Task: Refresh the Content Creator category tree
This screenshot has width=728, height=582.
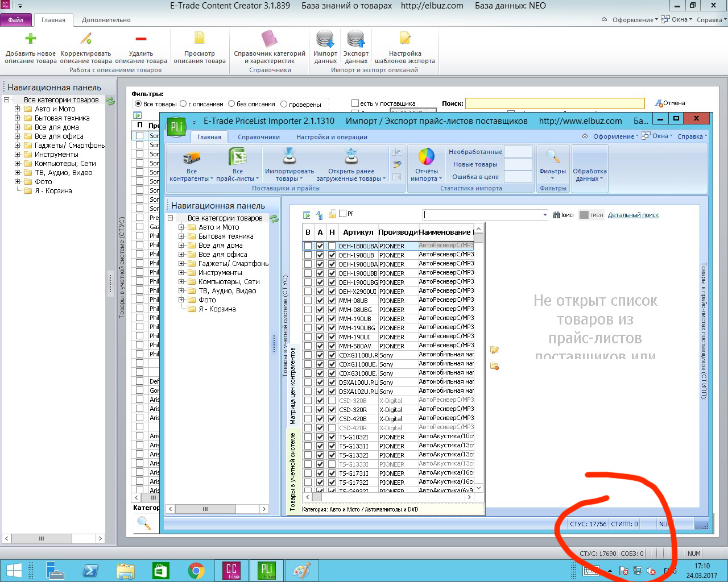Action: 110,101
